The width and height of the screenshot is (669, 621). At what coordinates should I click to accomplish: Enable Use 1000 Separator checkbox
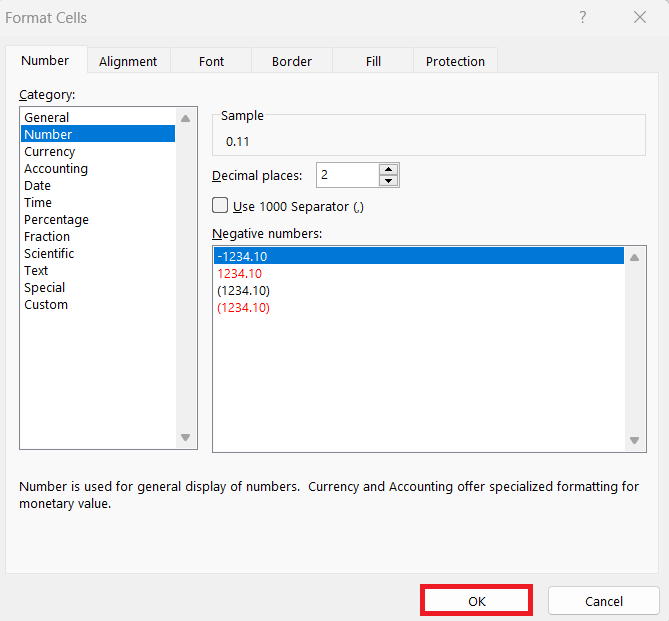[x=220, y=205]
